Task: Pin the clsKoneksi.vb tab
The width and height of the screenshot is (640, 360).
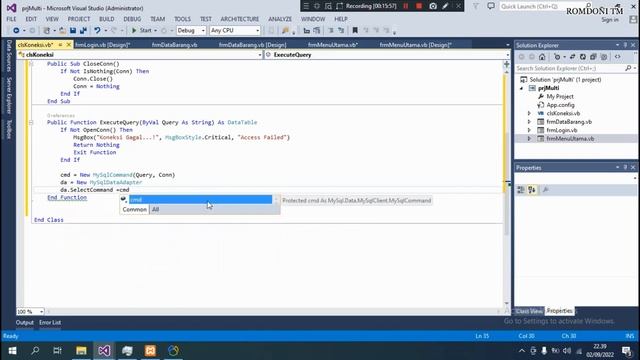Action: pos(60,44)
